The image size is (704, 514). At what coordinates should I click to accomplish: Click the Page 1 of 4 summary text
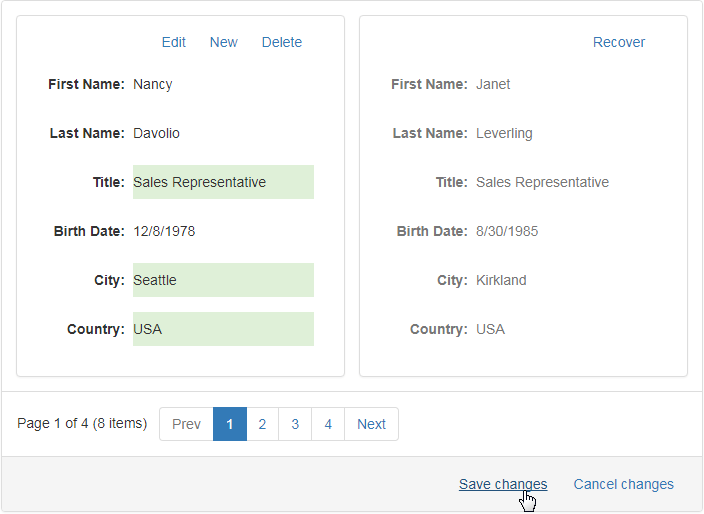tap(82, 423)
